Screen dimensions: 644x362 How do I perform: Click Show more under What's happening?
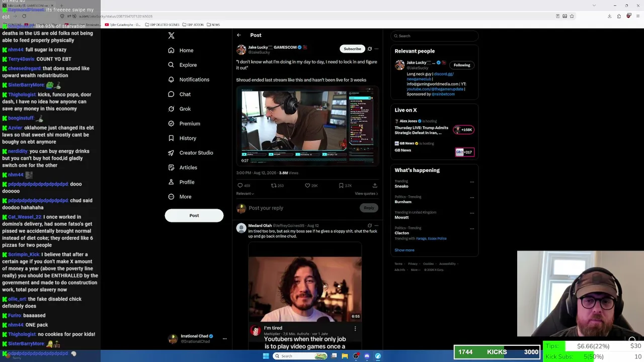(405, 250)
